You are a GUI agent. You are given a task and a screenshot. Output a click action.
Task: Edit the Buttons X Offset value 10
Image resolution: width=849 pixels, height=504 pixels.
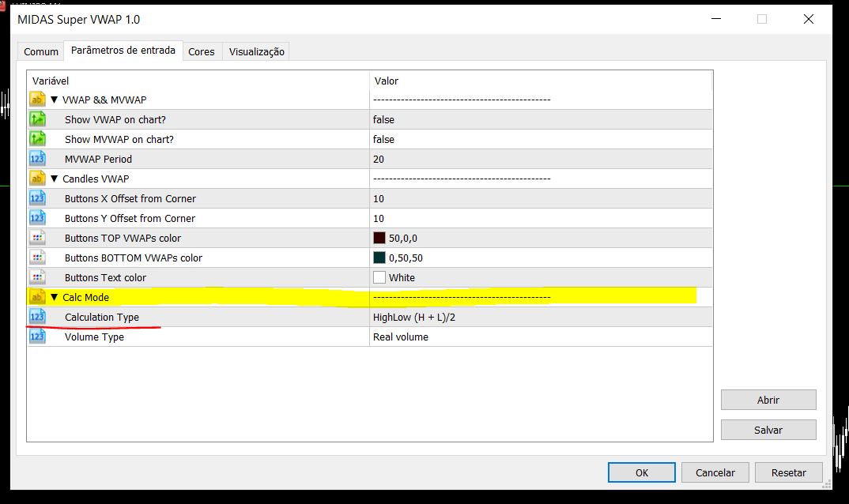click(x=379, y=198)
